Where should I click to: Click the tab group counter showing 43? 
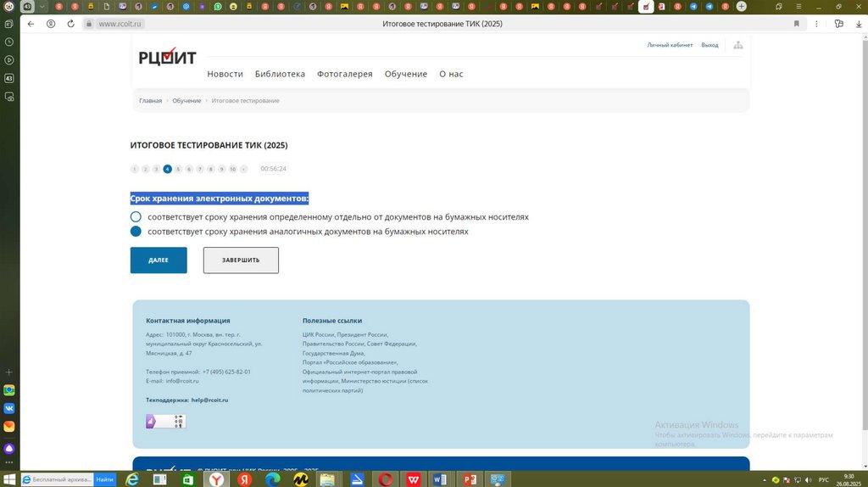pos(27,7)
